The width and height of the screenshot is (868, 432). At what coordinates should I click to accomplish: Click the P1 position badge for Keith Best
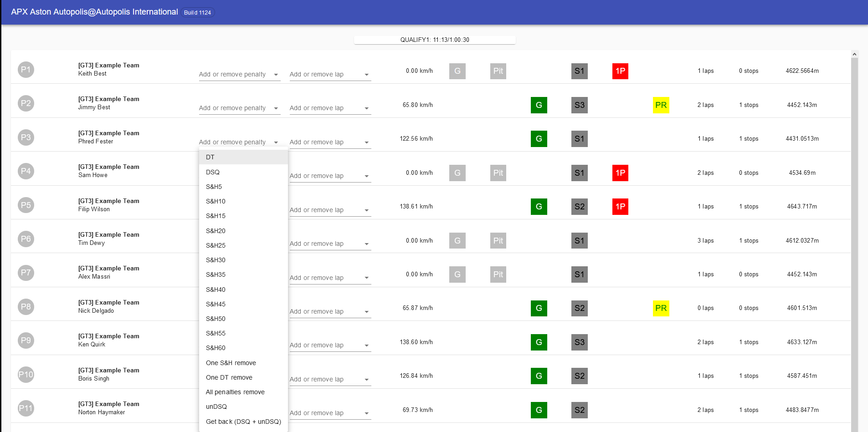click(26, 70)
